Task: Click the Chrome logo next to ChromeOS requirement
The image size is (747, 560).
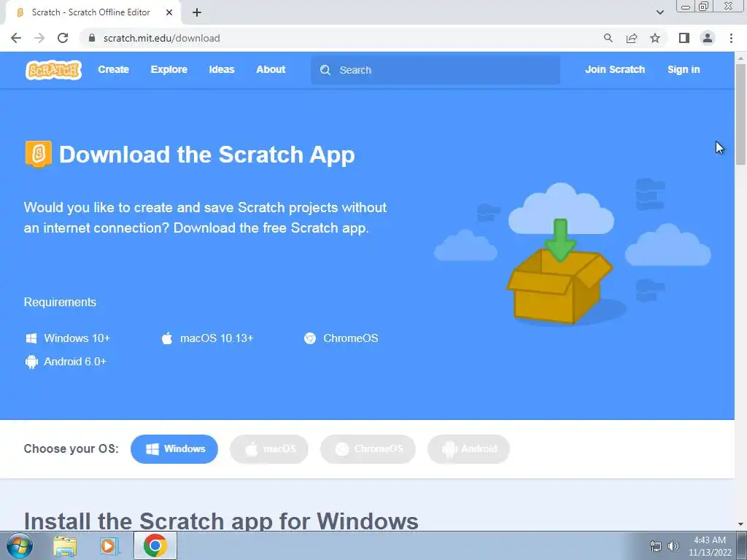Action: (x=310, y=338)
